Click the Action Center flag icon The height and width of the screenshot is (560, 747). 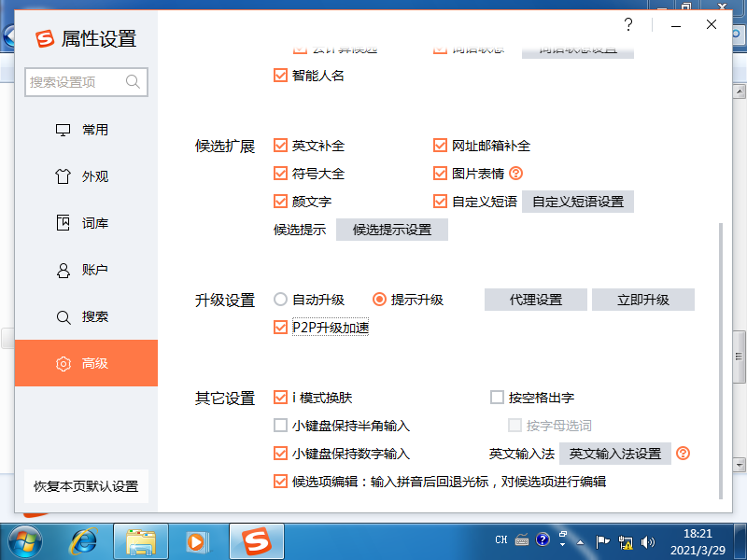[602, 542]
